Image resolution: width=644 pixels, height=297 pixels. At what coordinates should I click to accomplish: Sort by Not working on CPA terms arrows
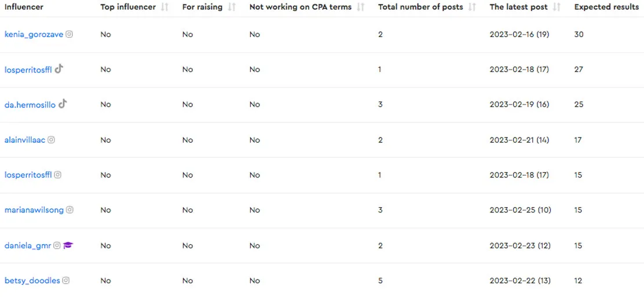361,7
